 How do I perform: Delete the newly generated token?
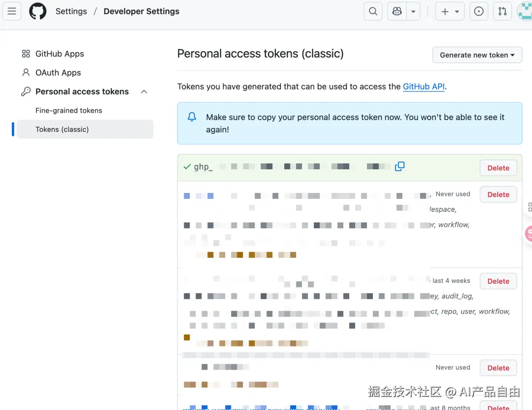[498, 168]
